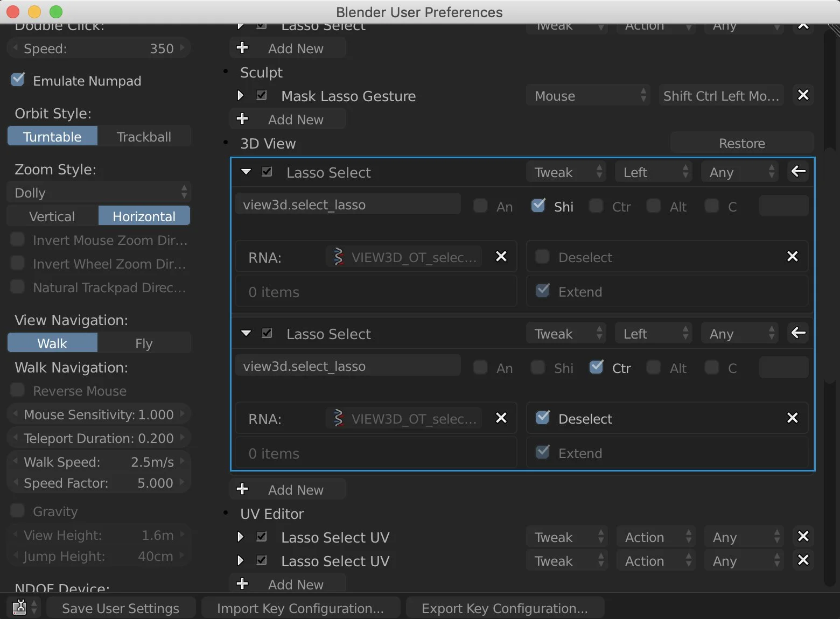Viewport: 840px width, 619px height.
Task: Switch view navigation to Fly
Action: pos(144,343)
